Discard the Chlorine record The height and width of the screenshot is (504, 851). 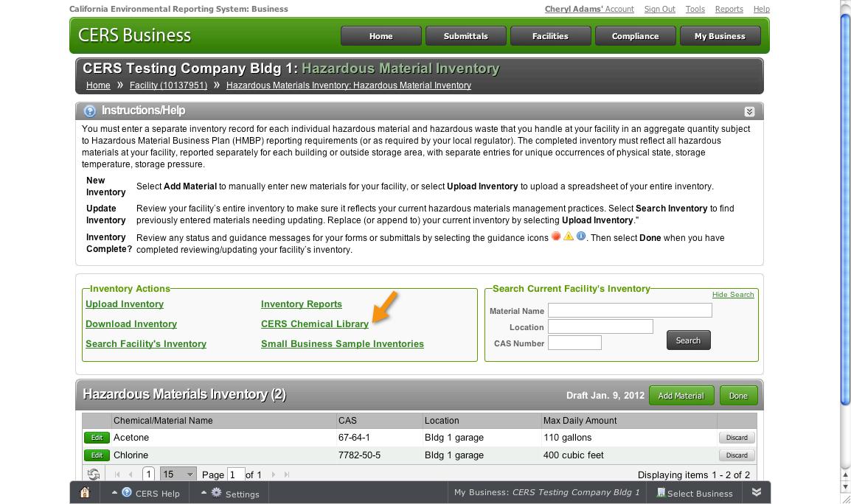click(737, 455)
